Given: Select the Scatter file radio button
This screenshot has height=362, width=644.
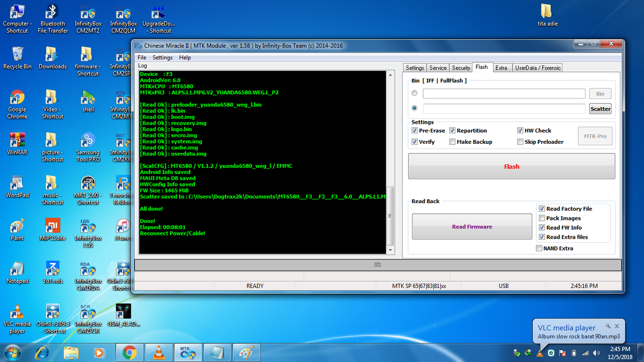Looking at the screenshot, I should [415, 108].
